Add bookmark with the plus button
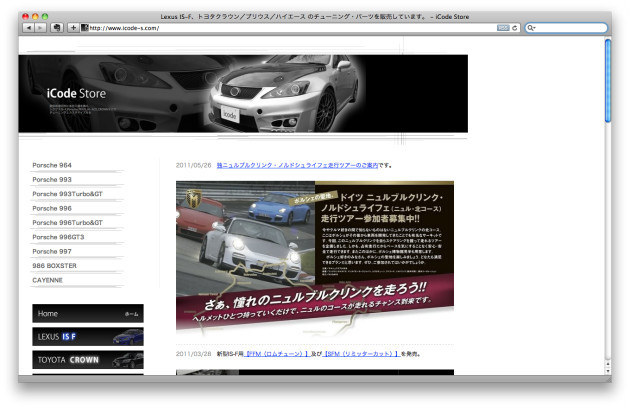 tap(73, 28)
